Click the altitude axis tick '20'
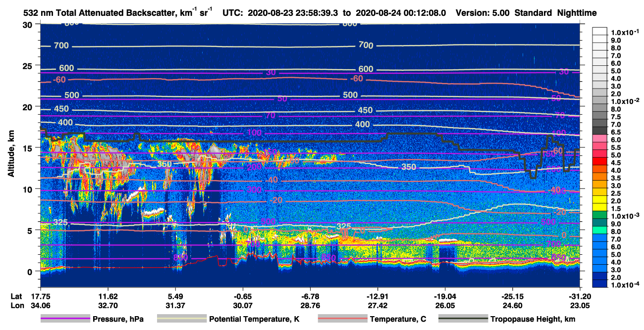 (29, 106)
